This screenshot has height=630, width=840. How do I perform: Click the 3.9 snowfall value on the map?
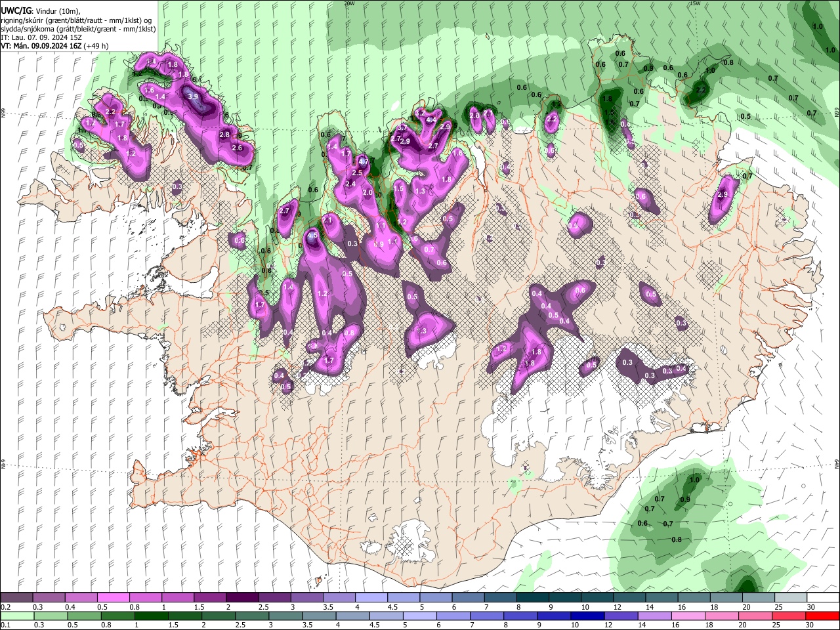193,96
